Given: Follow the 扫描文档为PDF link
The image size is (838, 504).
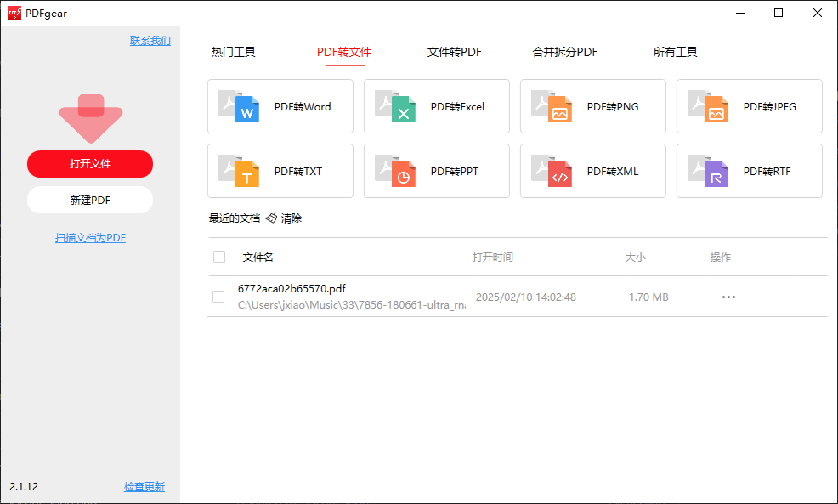Looking at the screenshot, I should pyautogui.click(x=90, y=238).
